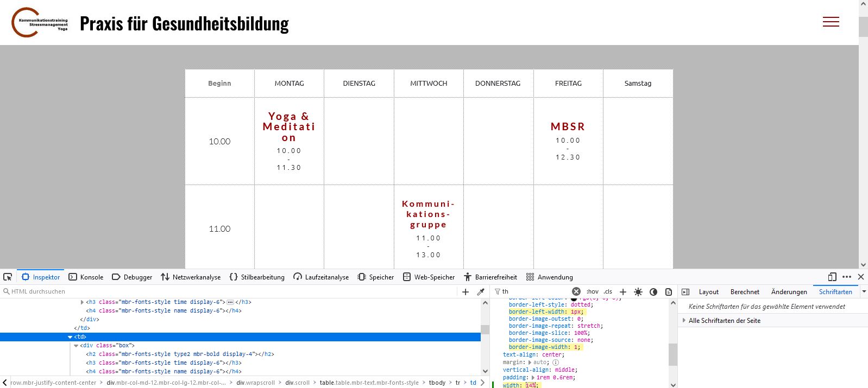The image size is (868, 388).
Task: Add a new node with plus icon
Action: 466,291
